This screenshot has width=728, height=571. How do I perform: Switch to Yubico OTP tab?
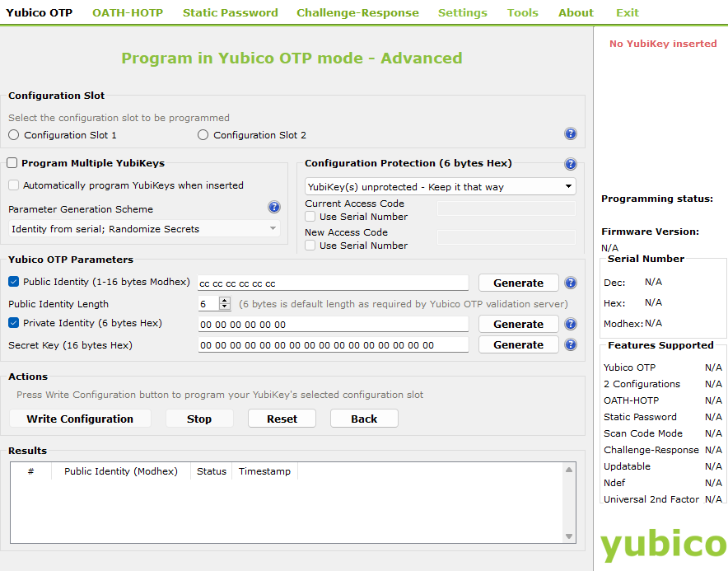coord(39,12)
